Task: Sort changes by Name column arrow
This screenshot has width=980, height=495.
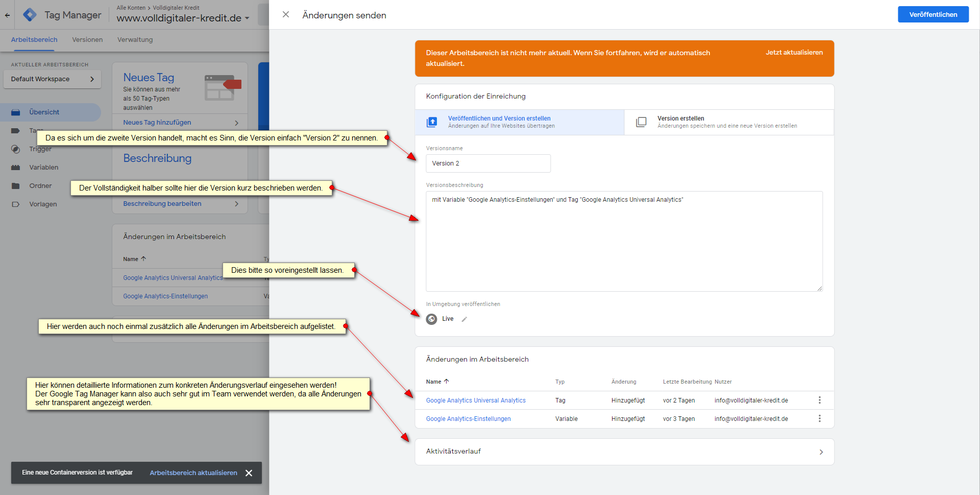Action: coord(446,382)
